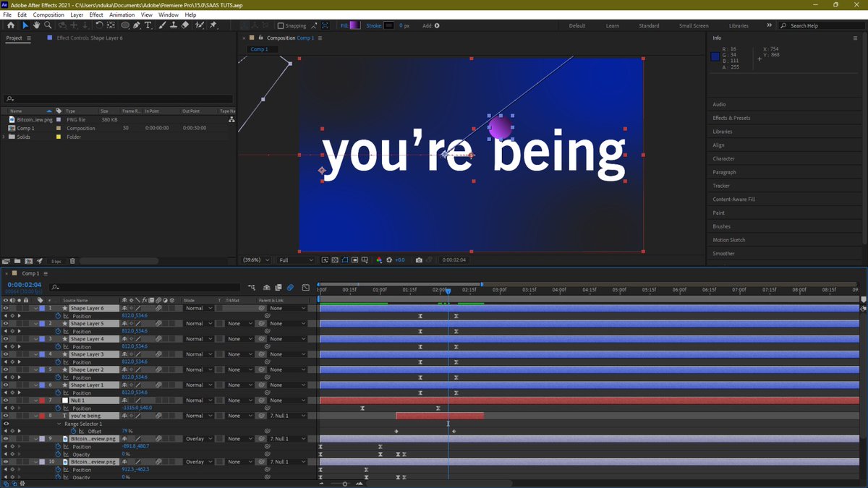868x488 pixels.
Task: Click the Search Help field
Action: tap(823, 26)
